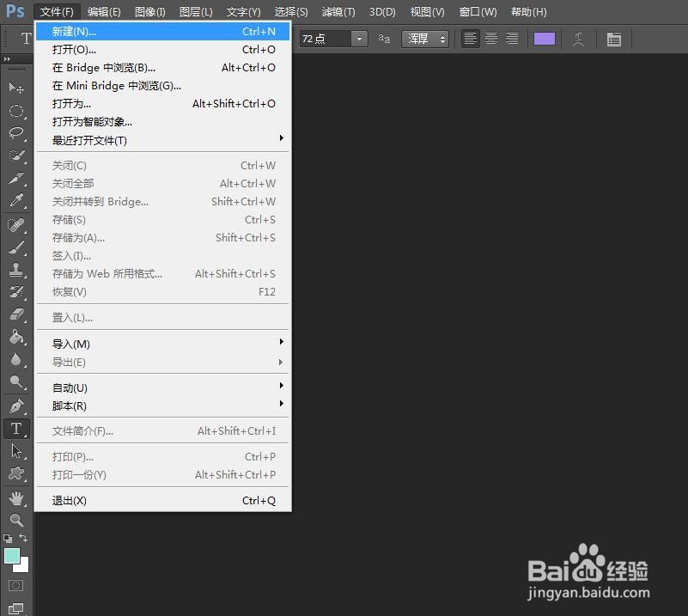Viewport: 688px width, 616px height.
Task: Choose 在 Bridge 中浏览(B)...
Action: 162,68
